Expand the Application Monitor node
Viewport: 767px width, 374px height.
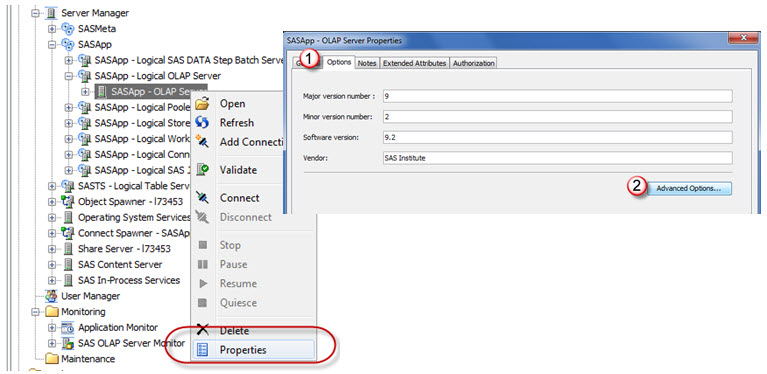[x=52, y=327]
